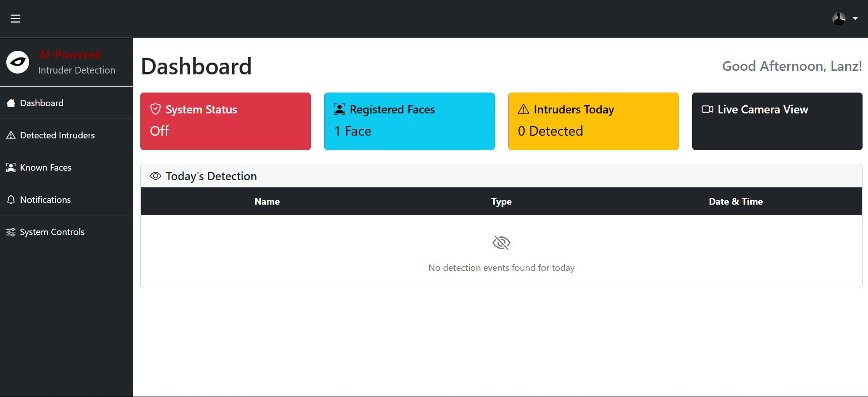This screenshot has width=868, height=397.
Task: Click the Type column header
Action: 501,201
